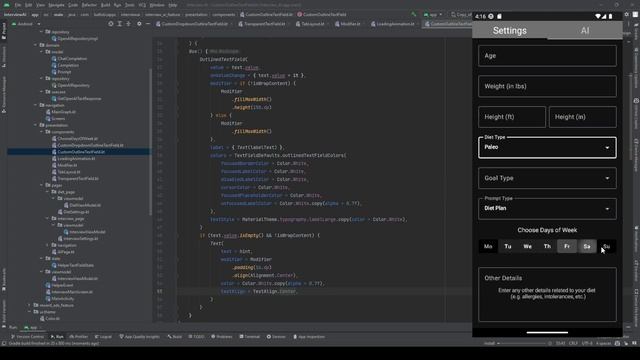Switch to the Settings tab in emulator
The width and height of the screenshot is (640, 360).
[509, 31]
